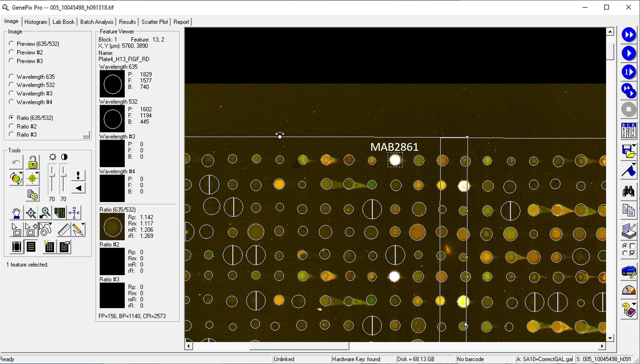Open the gauge hardware diagnostics icon
640x364 pixels.
628,290
